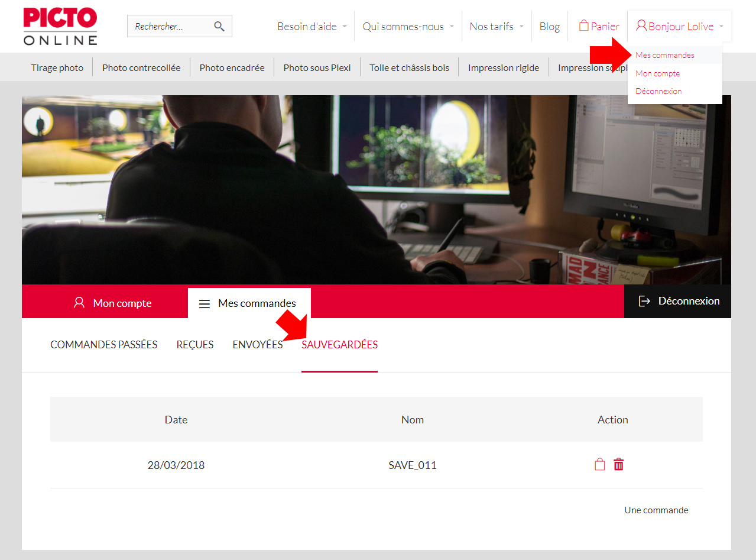Delete saved order SAVE_011 trash icon

(618, 465)
